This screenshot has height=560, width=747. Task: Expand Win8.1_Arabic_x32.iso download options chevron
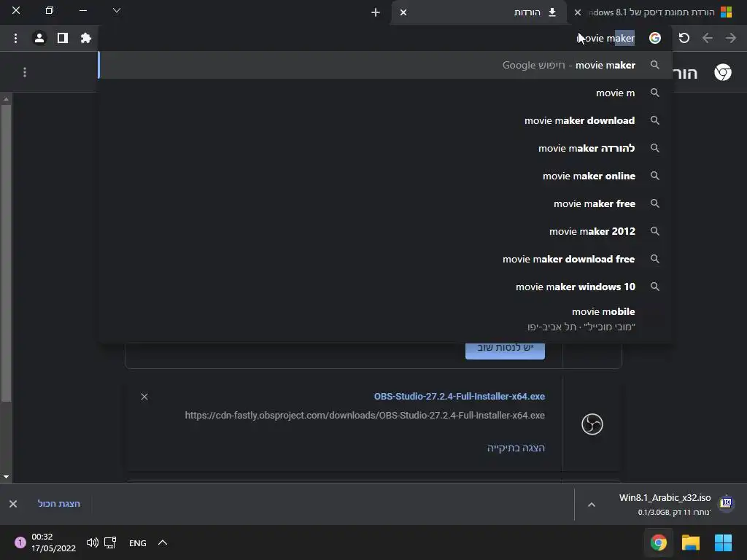[591, 505]
